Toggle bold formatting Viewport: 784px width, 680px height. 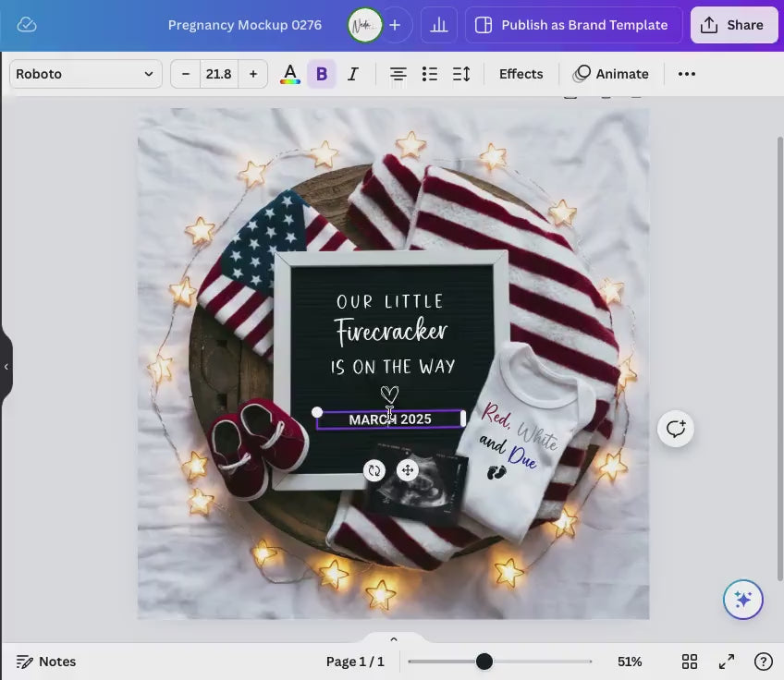pyautogui.click(x=322, y=74)
